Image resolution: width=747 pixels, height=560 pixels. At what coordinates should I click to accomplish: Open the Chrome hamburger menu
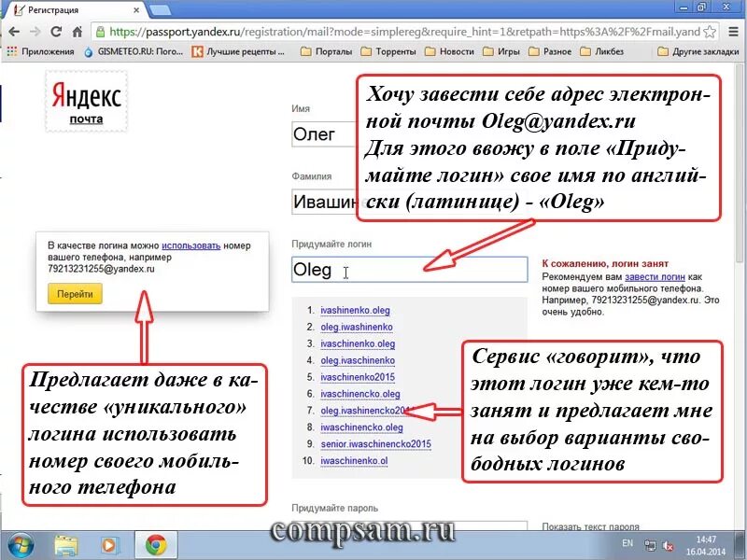tap(734, 32)
